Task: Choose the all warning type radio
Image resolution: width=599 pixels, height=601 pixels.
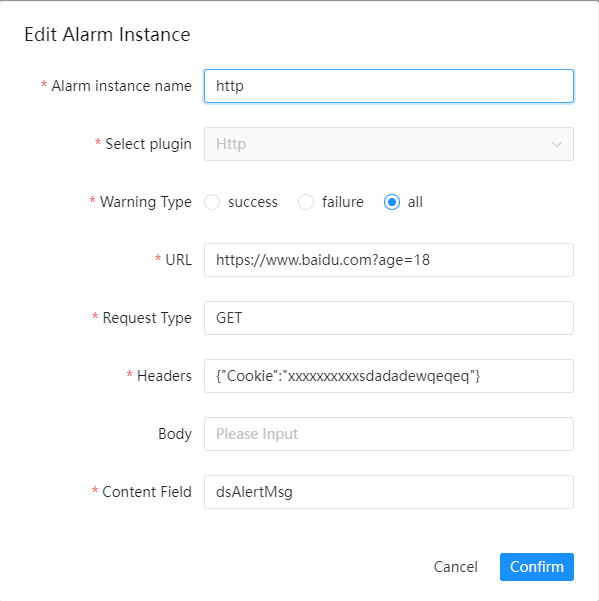Action: tap(392, 202)
